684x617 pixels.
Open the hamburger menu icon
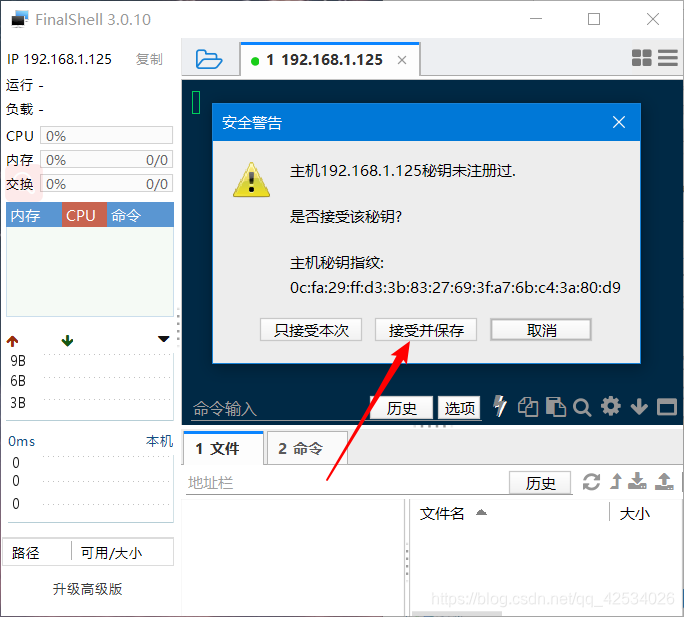668,58
